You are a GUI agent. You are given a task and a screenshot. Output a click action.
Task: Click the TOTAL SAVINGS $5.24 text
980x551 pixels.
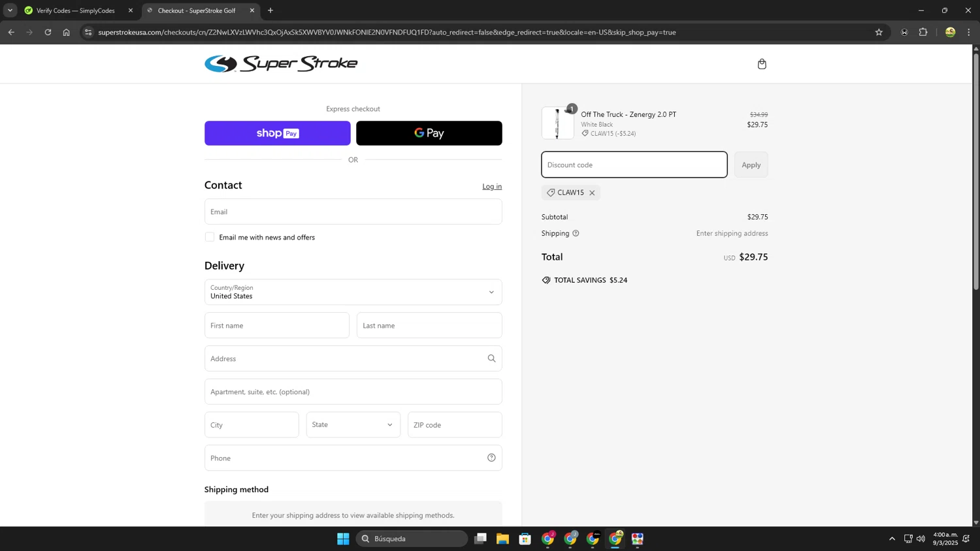(x=585, y=280)
